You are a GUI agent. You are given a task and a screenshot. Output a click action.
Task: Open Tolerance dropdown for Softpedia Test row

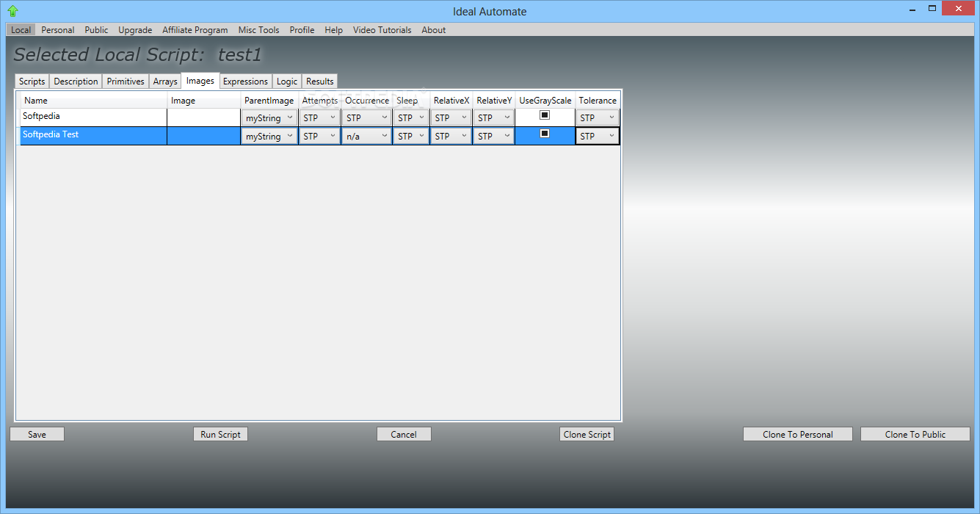click(598, 136)
